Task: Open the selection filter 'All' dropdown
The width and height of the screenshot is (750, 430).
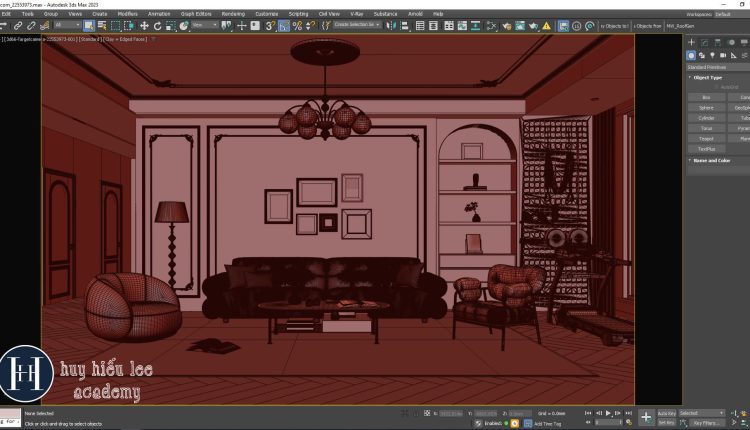Action: (x=67, y=25)
